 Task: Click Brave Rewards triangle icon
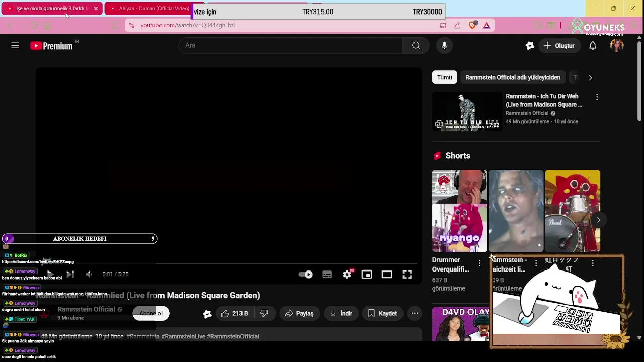(487, 25)
